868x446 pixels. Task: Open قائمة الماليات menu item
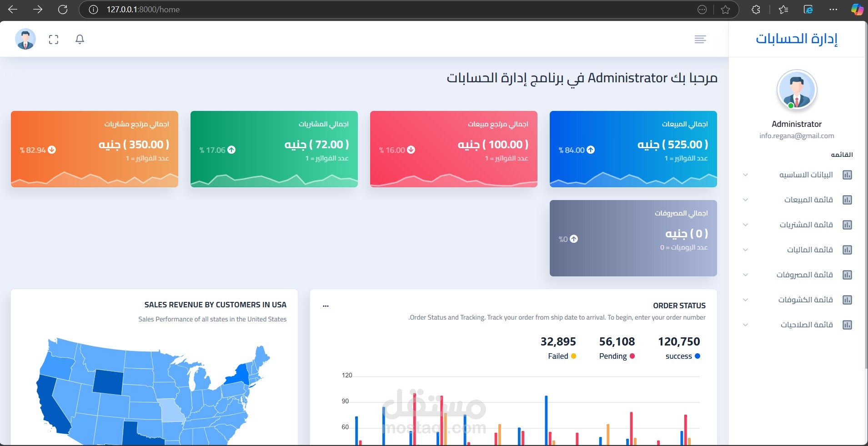pos(797,250)
